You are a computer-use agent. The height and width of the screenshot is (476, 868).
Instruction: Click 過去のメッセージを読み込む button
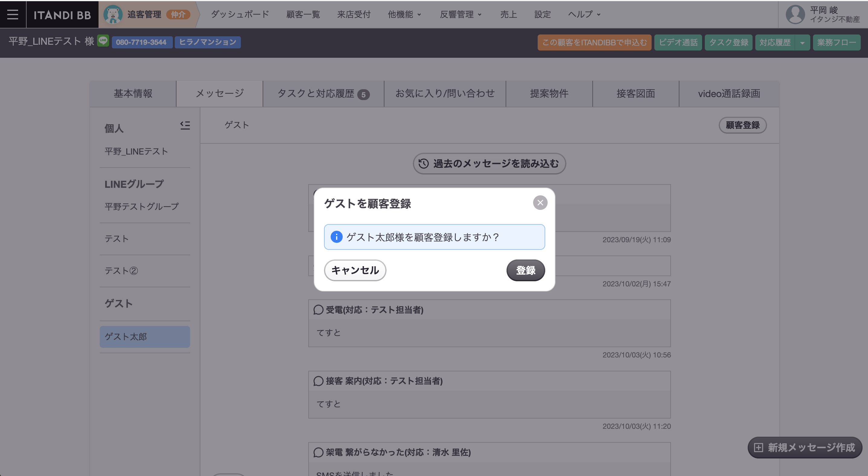click(489, 164)
